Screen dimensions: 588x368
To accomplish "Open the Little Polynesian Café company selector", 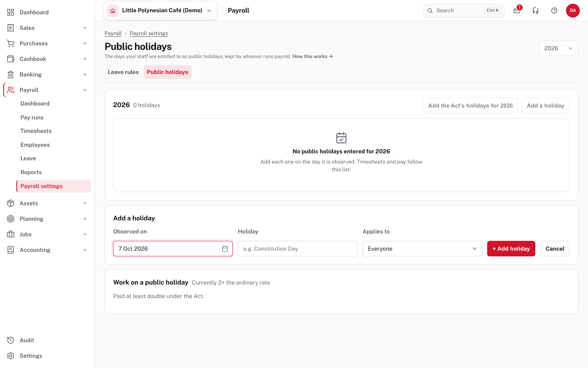I will [160, 10].
